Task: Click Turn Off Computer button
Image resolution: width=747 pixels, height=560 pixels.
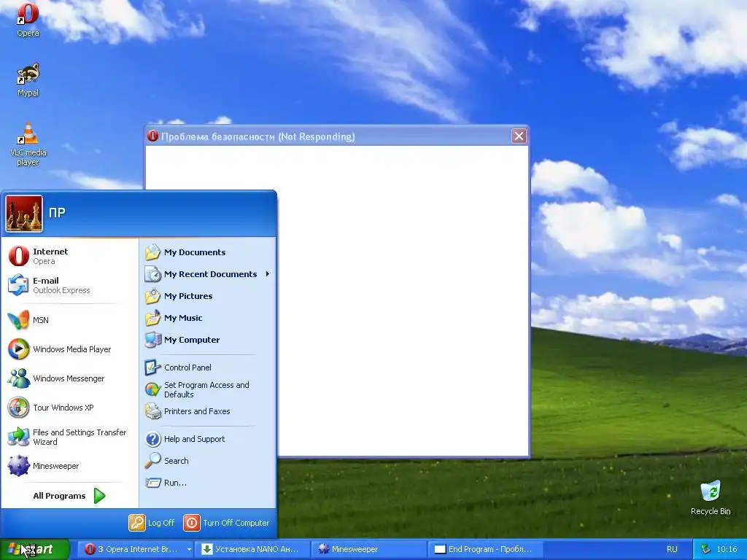Action: pyautogui.click(x=226, y=523)
